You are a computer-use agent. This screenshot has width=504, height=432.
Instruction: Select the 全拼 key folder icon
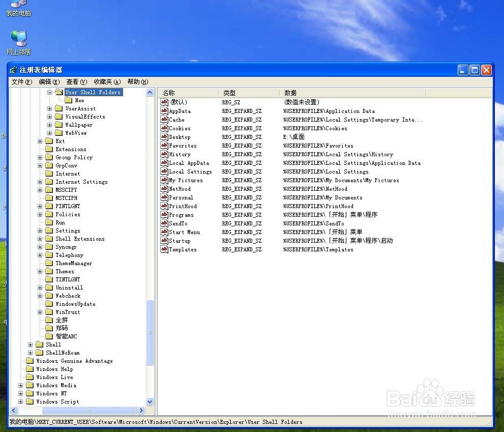[x=49, y=320]
